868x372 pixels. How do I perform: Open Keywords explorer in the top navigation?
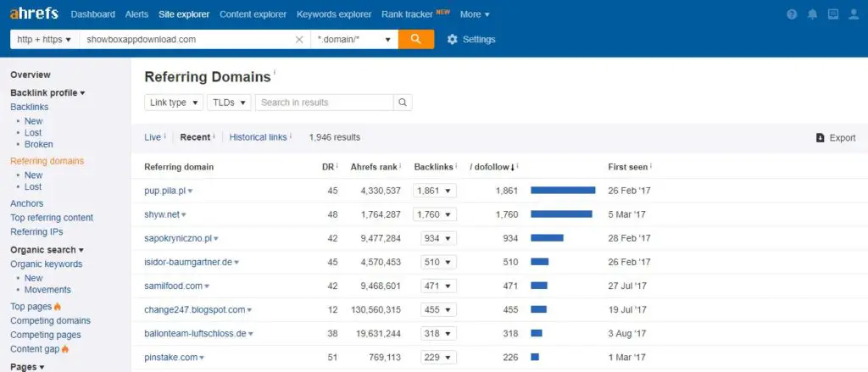click(334, 14)
